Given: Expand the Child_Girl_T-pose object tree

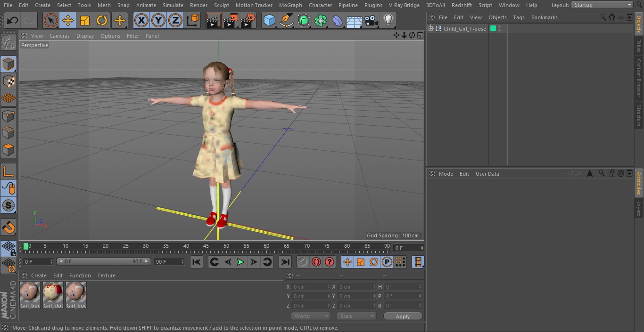Looking at the screenshot, I should coord(430,29).
